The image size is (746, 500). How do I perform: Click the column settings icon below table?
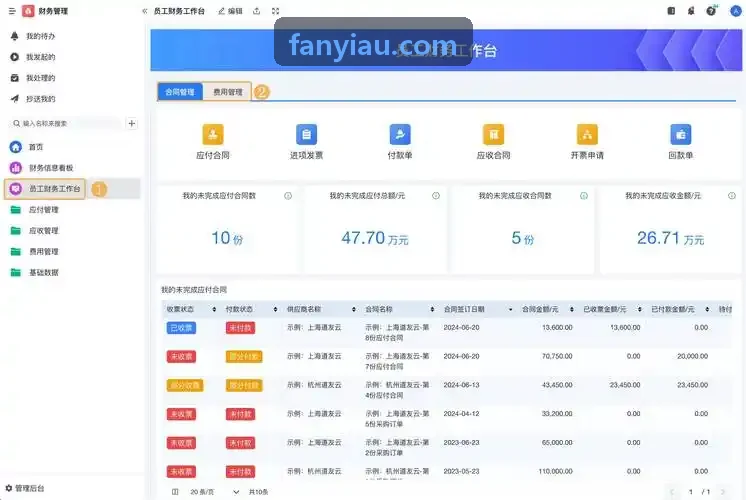[x=175, y=492]
